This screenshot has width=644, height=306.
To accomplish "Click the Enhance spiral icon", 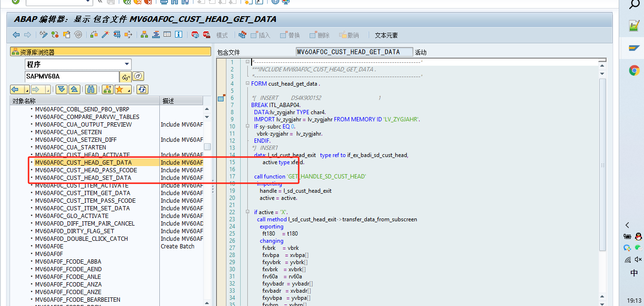I will click(78, 35).
